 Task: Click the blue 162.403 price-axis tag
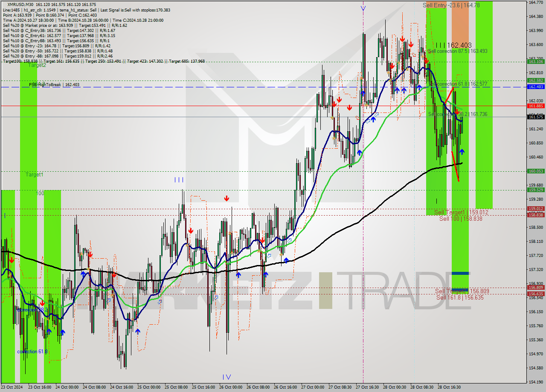click(536, 86)
